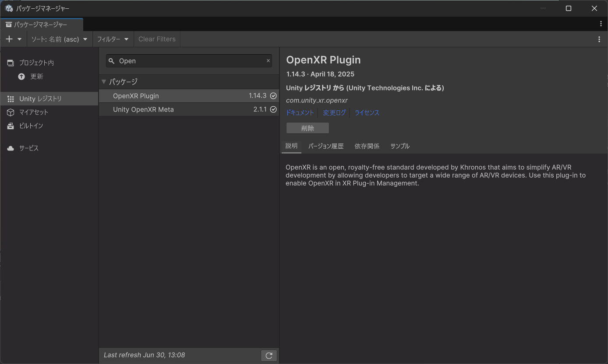Refresh the package list
Viewport: 608px width, 364px height.
point(269,356)
